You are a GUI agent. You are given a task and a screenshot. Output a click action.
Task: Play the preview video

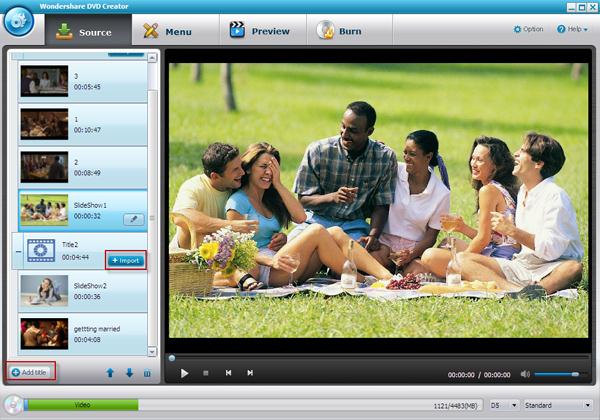pyautogui.click(x=184, y=373)
